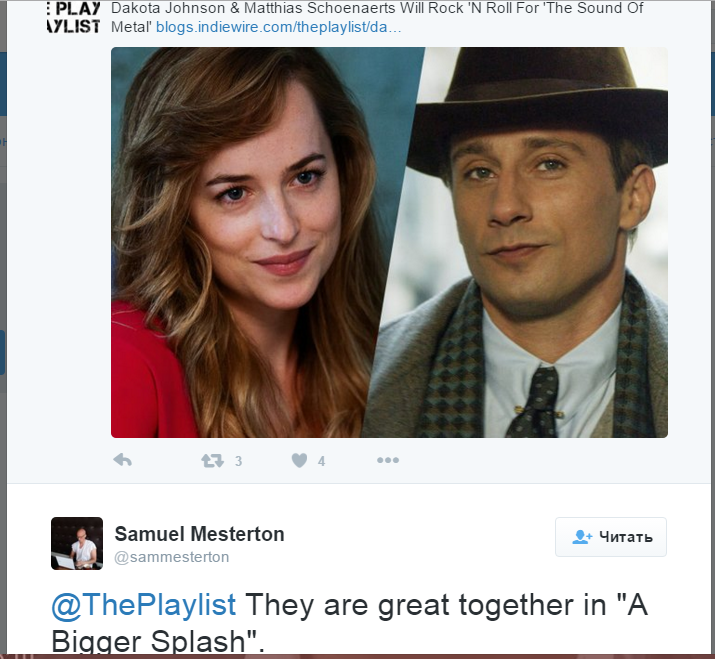View the likes count of 4

[x=322, y=461]
